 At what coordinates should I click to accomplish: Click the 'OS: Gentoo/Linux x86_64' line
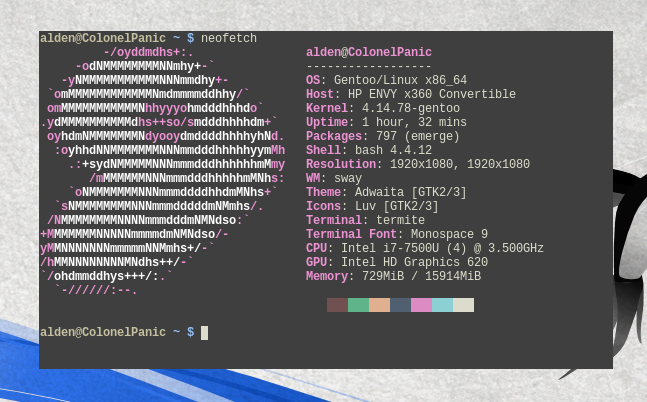point(387,80)
